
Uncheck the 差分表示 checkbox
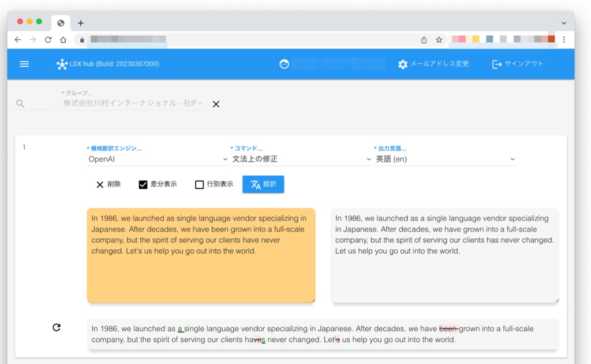coord(143,185)
